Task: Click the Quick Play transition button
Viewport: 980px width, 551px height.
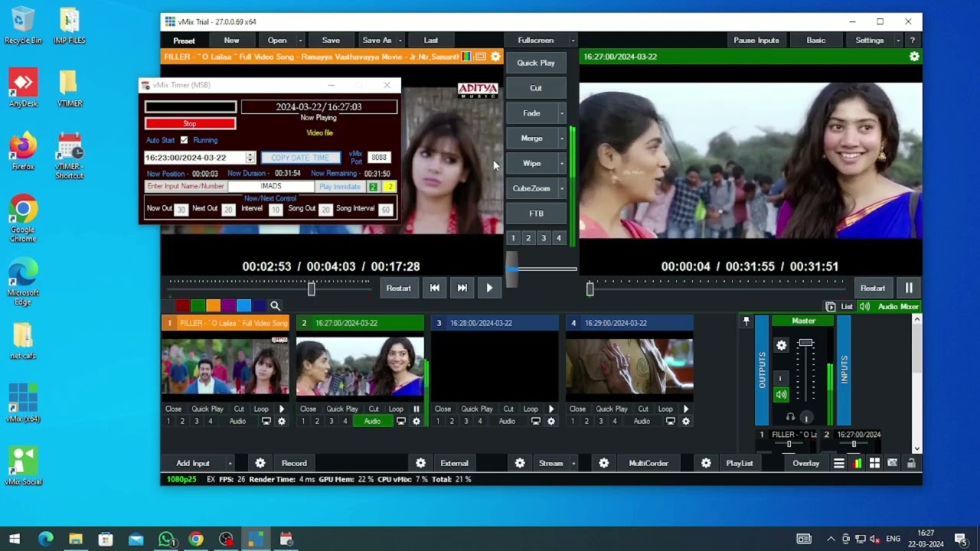Action: click(x=536, y=63)
